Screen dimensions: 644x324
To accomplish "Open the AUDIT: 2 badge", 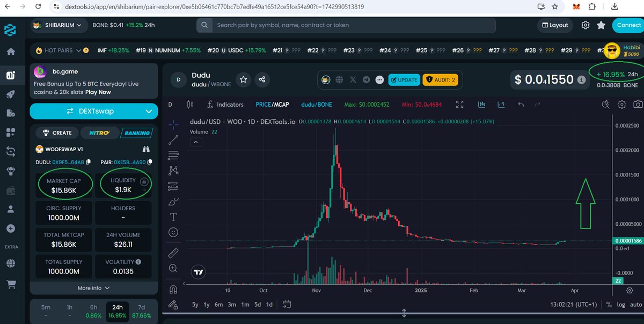I will pos(440,79).
